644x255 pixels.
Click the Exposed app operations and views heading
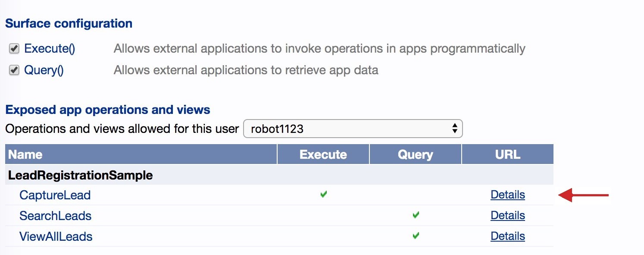[108, 110]
